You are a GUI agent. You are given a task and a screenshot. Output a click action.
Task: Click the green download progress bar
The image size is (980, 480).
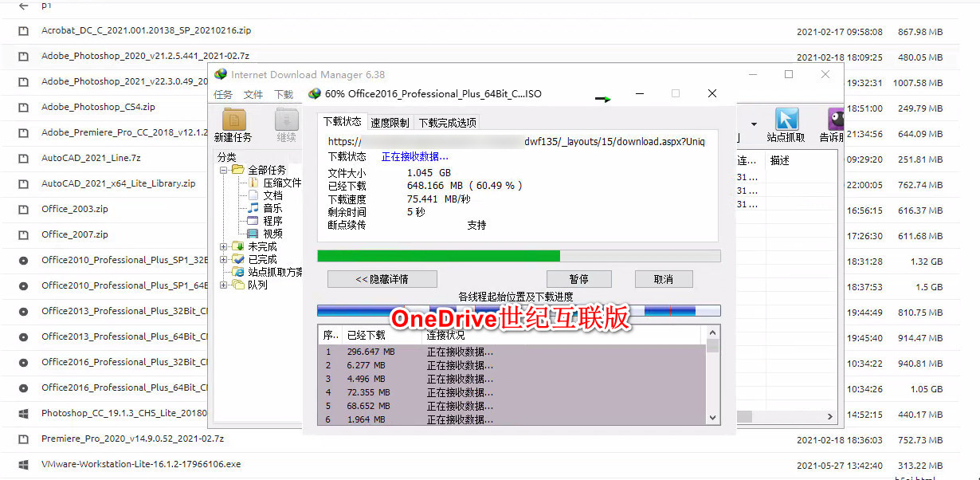519,256
